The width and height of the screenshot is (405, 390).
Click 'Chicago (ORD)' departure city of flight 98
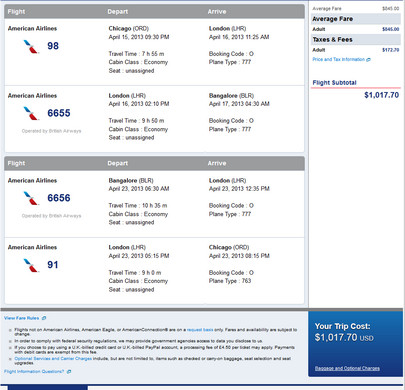coord(129,29)
